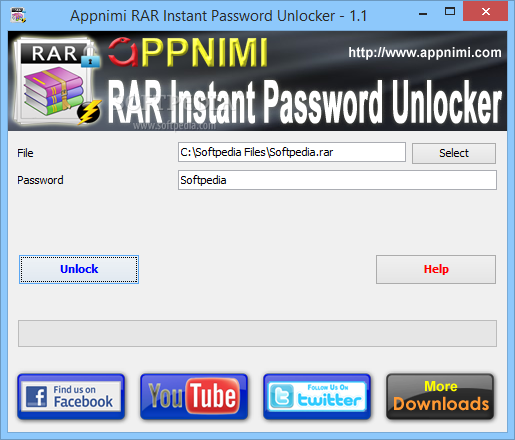Click the window title 'Appnimi RAR Instant Password Unlocker - 1.1'
This screenshot has width=515, height=440.
click(x=218, y=16)
